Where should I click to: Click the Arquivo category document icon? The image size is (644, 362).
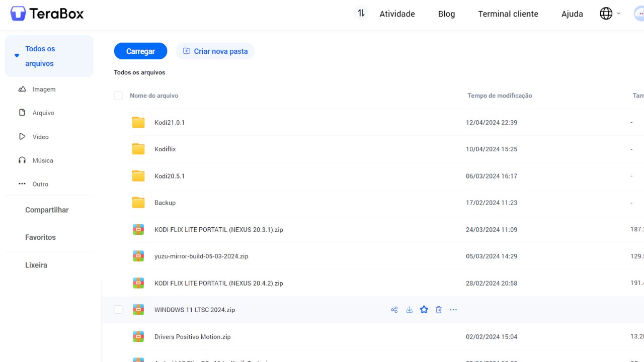tap(22, 113)
